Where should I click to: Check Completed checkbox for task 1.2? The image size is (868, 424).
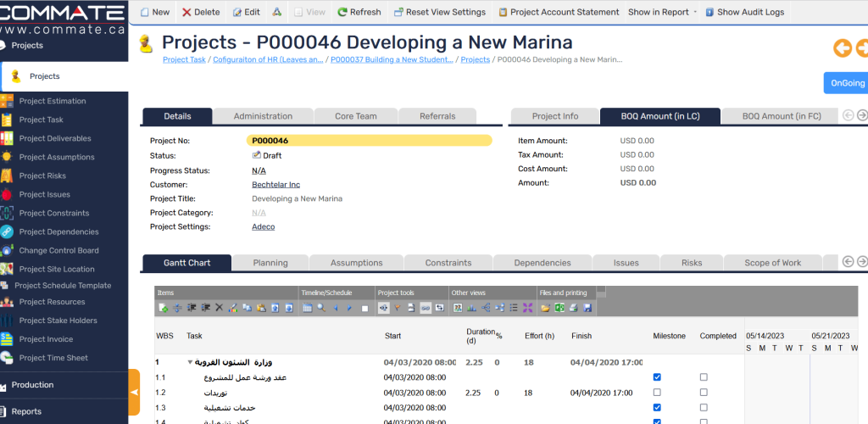click(704, 393)
